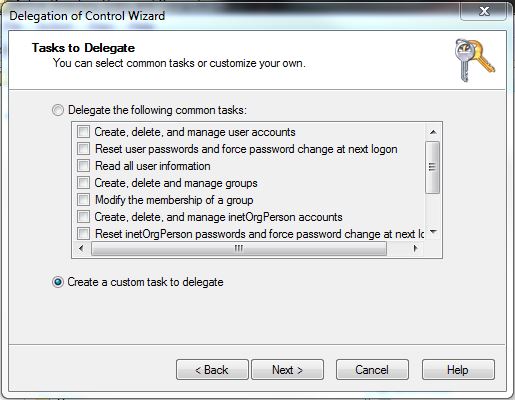Tick 'Reset inetOrgPerson passwords' checkbox
Viewport: 515px width, 400px height.
83,234
